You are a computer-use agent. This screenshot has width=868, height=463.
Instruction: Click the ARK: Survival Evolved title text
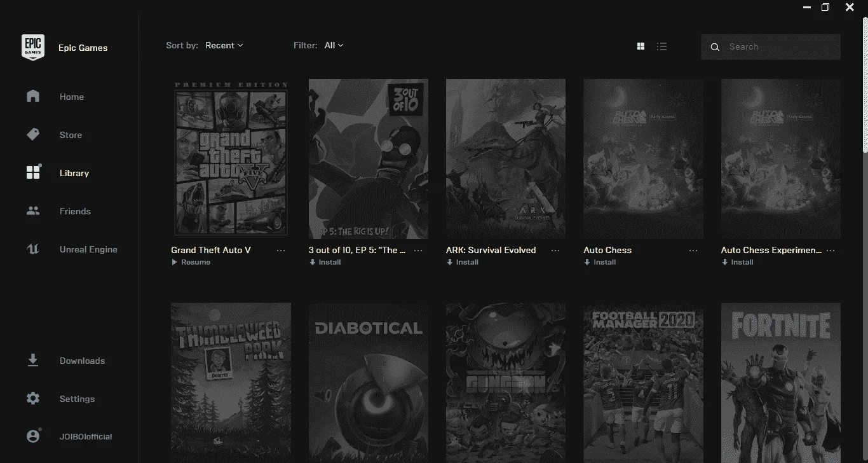[x=491, y=250]
